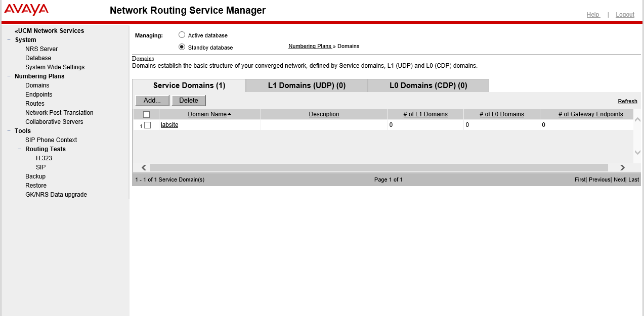Tick the select-all checkbox in table header
This screenshot has width=644, height=316.
tap(147, 115)
